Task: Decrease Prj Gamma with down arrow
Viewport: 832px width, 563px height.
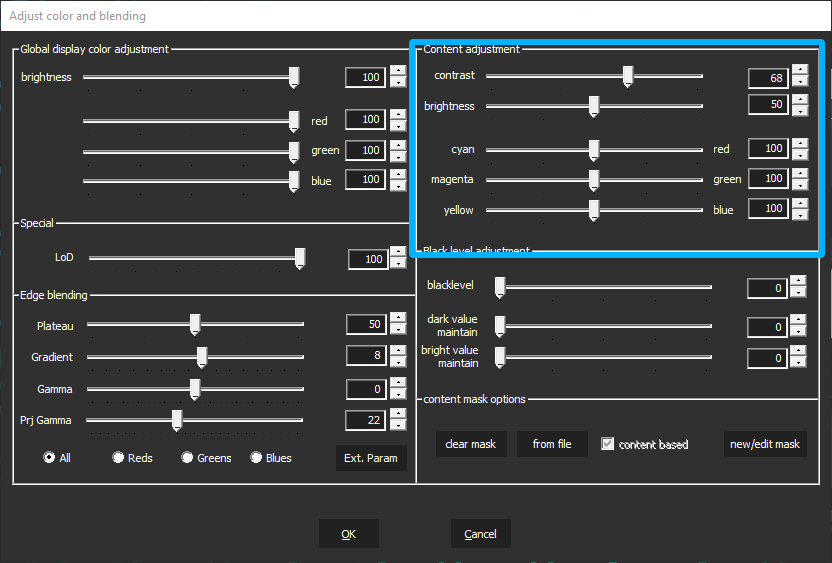Action: 398,426
